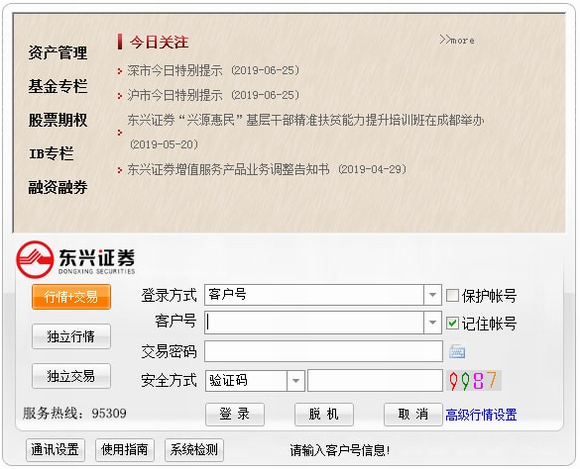Open the 基金专栏 section
This screenshot has width=580, height=469.
click(x=58, y=87)
